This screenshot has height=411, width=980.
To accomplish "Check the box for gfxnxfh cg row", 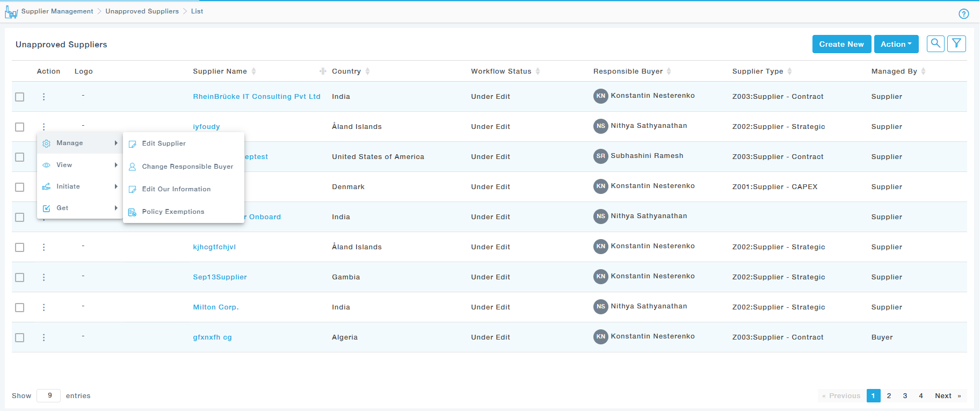I will [20, 337].
